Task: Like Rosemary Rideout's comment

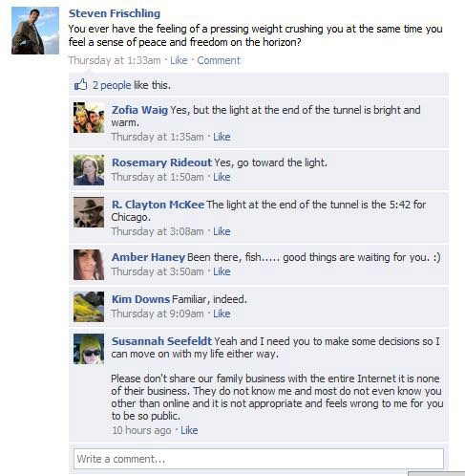Action: 222,177
